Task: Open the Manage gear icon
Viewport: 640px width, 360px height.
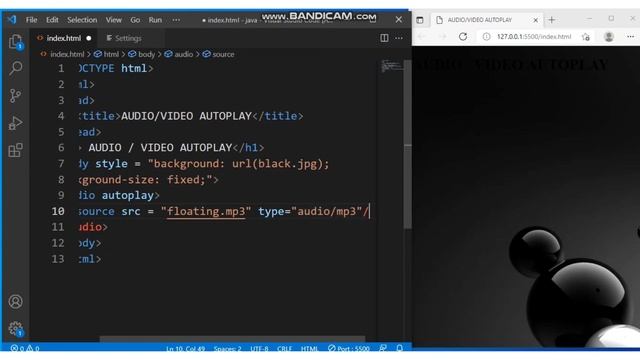Action: click(x=16, y=328)
